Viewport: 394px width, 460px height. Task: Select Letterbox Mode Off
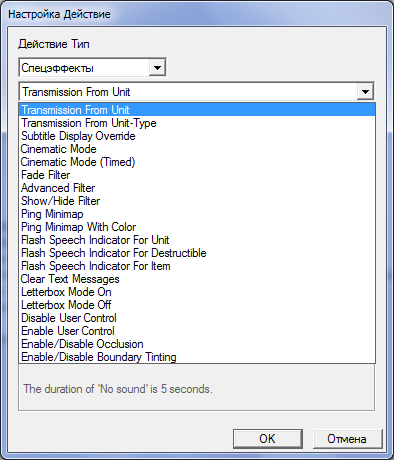[x=197, y=305]
